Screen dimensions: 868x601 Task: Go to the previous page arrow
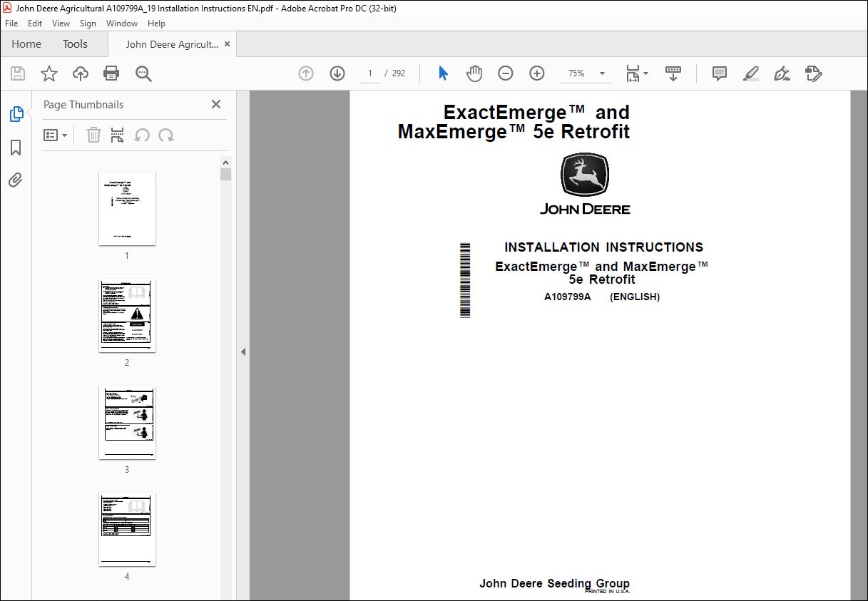[x=306, y=73]
